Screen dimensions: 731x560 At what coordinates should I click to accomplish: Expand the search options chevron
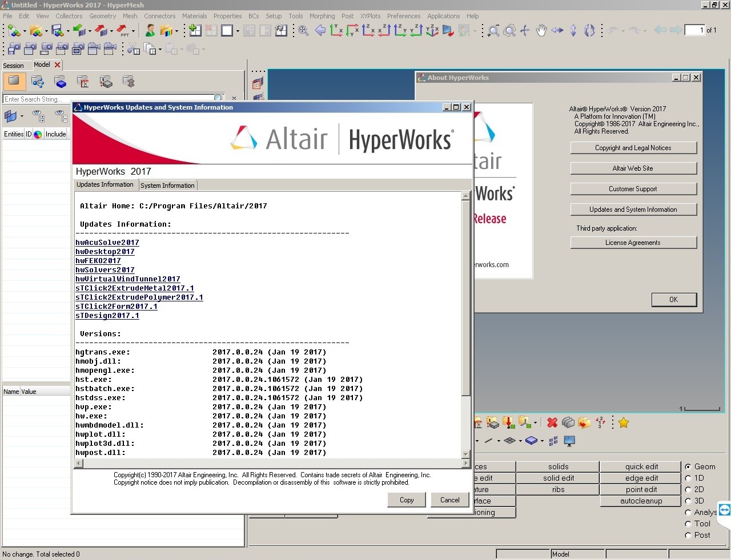pos(234,99)
